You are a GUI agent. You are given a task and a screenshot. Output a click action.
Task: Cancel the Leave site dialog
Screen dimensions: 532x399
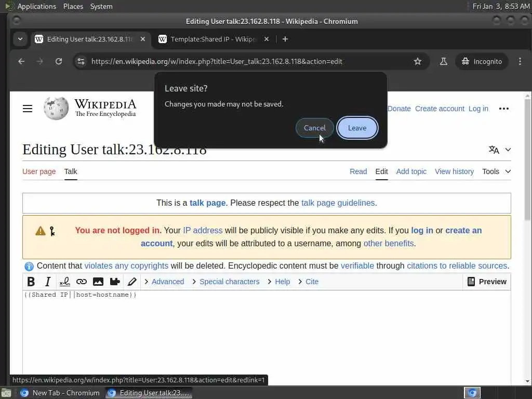pos(314,128)
